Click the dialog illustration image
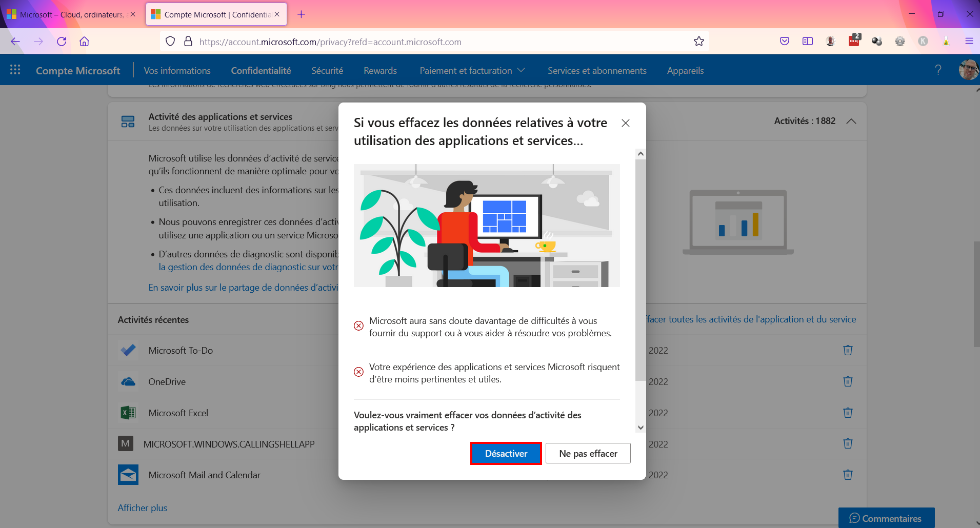Image resolution: width=980 pixels, height=528 pixels. click(487, 226)
